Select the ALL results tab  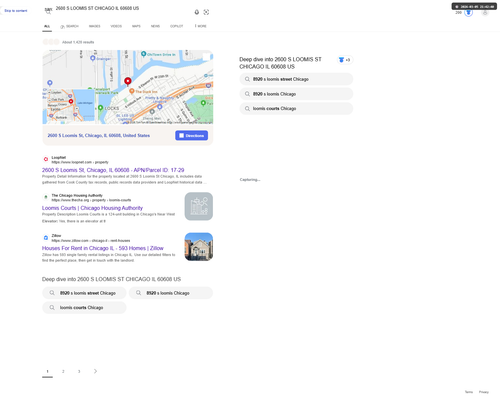pos(47,26)
